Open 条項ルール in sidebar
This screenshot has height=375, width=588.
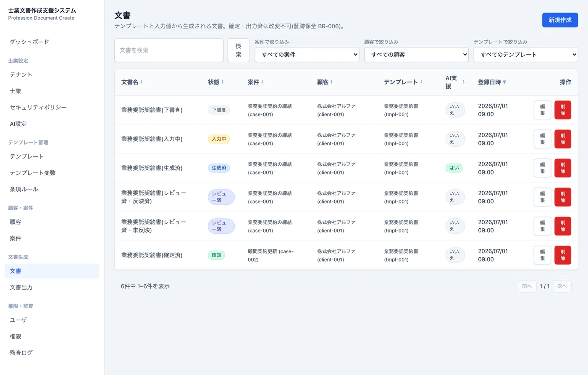pos(52,189)
